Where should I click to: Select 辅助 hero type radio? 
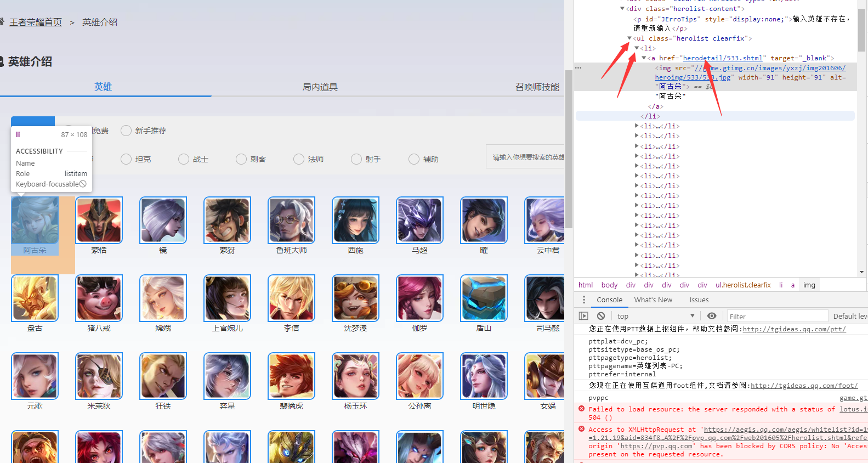click(x=414, y=159)
